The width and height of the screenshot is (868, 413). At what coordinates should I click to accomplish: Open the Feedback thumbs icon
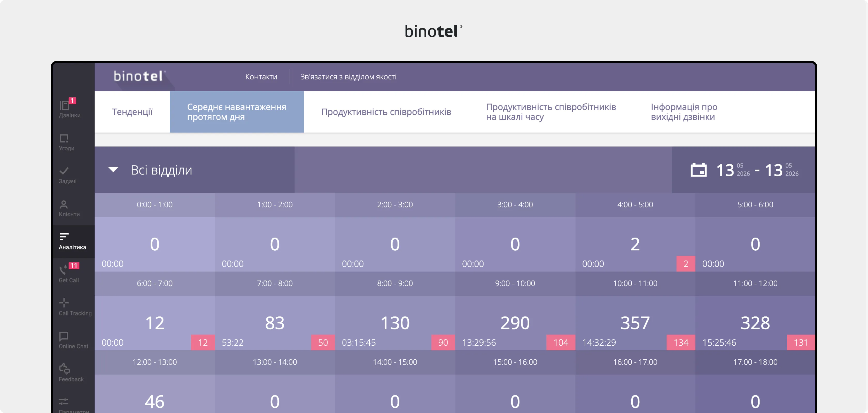pyautogui.click(x=64, y=369)
